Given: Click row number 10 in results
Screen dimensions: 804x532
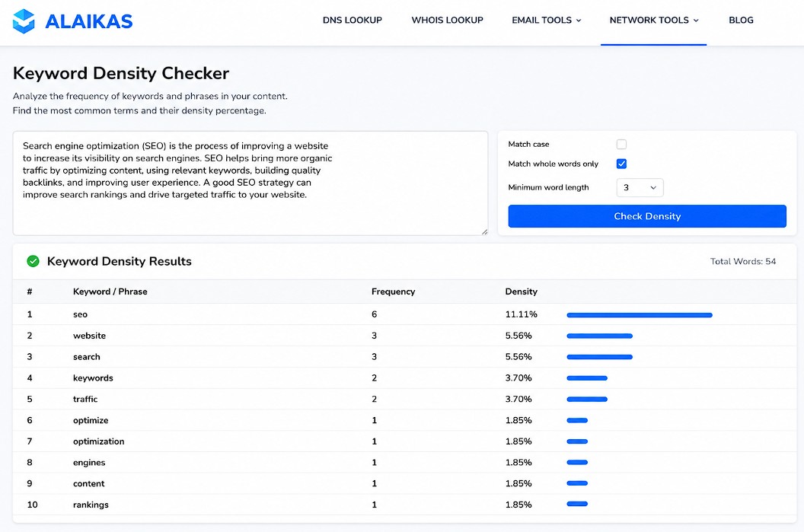Looking at the screenshot, I should pos(32,505).
